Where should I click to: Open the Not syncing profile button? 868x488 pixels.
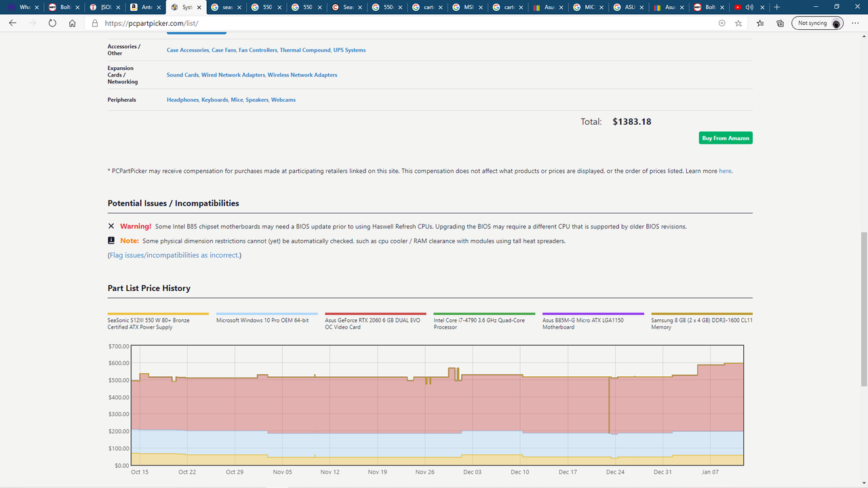pyautogui.click(x=817, y=23)
